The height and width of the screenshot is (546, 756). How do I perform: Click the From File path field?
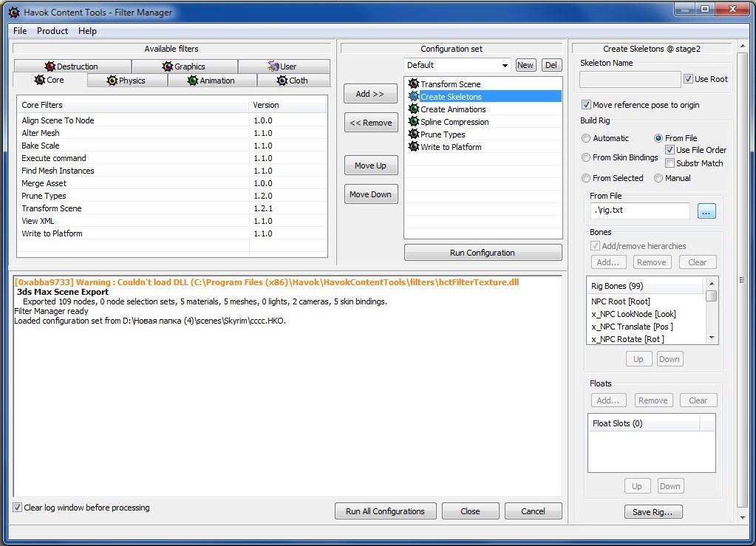640,211
